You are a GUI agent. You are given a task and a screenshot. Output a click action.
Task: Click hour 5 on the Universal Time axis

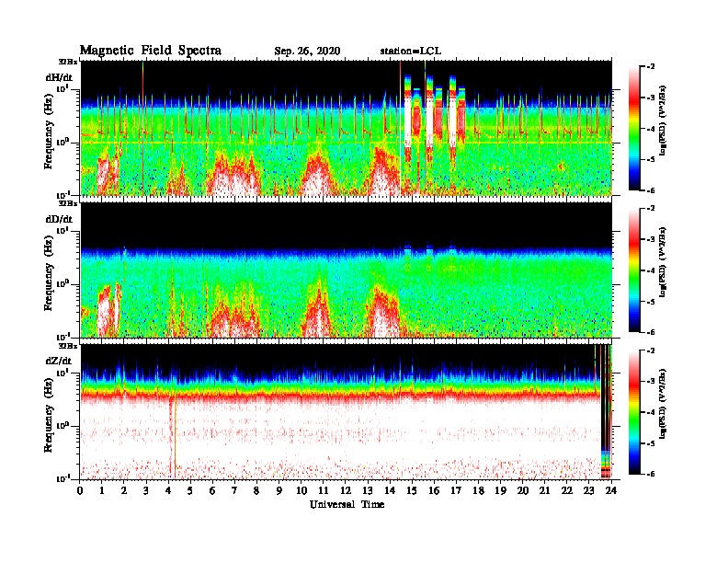[x=190, y=491]
